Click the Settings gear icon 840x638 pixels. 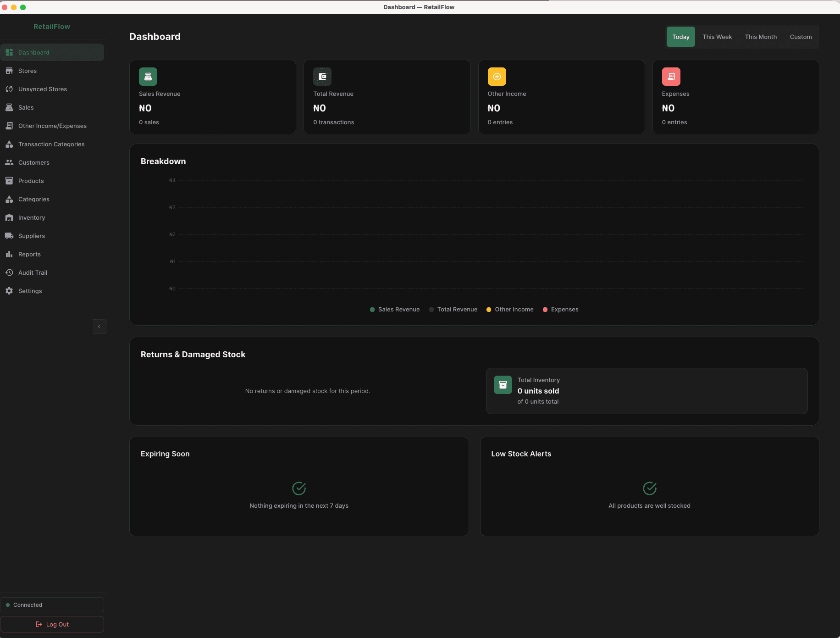(9, 291)
